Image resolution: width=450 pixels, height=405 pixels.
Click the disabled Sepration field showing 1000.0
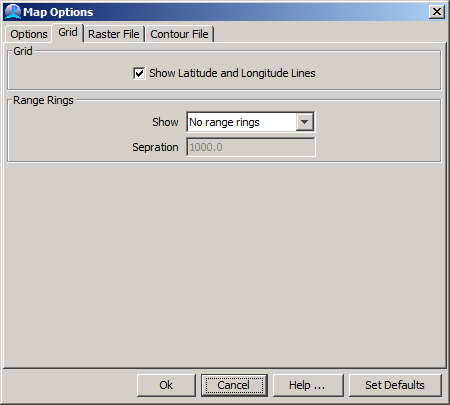pos(251,147)
